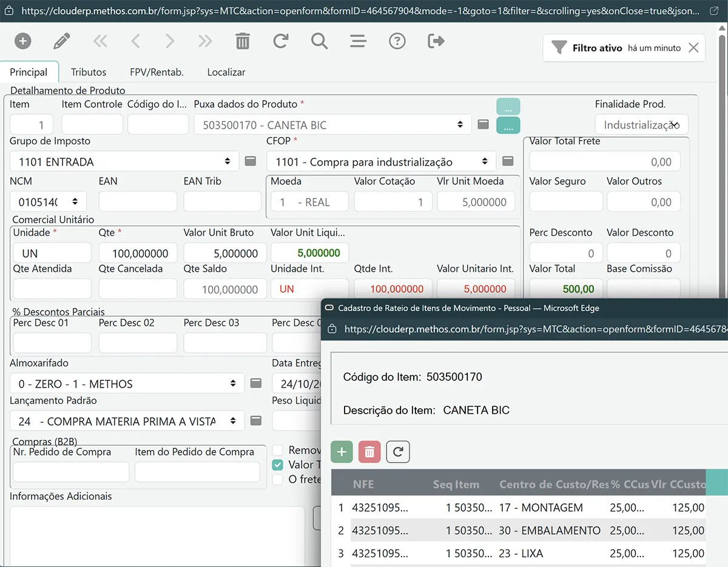Dismiss the Filtro ativo notification
The image size is (728, 567).
[694, 48]
